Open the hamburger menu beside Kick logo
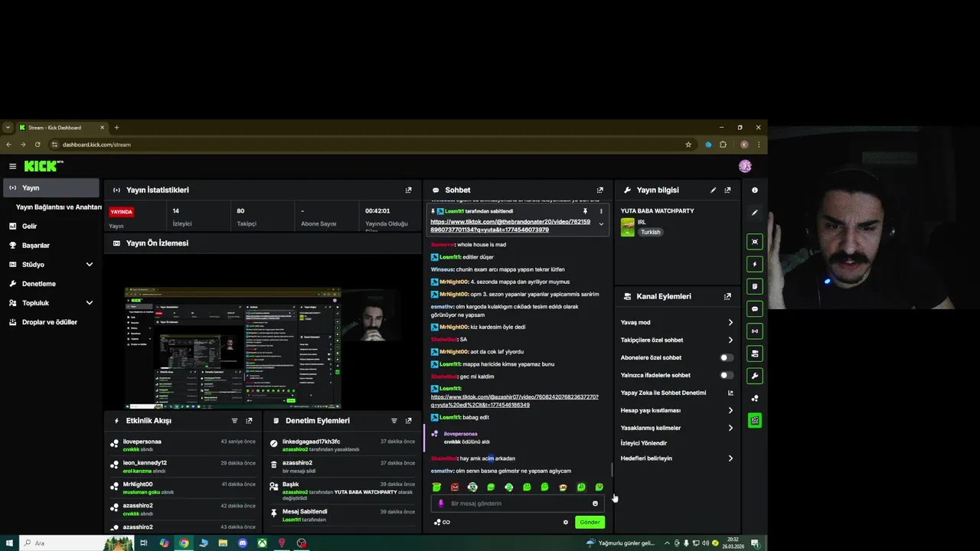 coord(12,166)
